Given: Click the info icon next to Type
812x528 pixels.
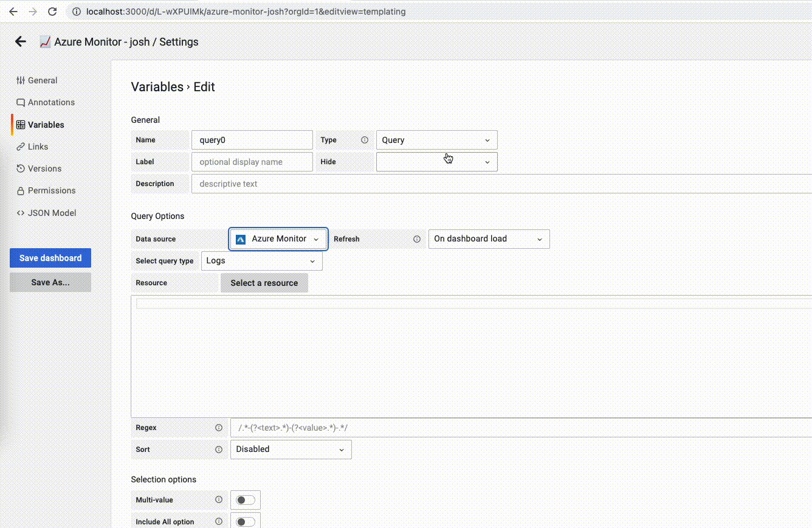Looking at the screenshot, I should point(364,139).
